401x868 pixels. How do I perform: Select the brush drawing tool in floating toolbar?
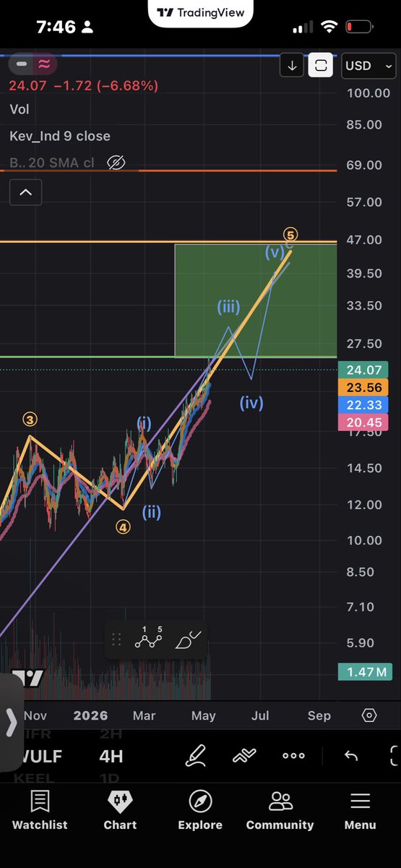click(188, 640)
